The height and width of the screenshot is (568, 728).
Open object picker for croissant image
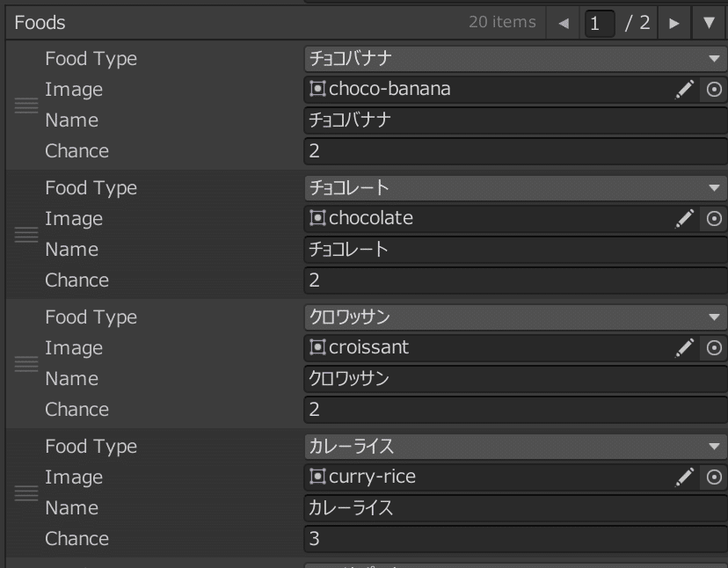714,347
